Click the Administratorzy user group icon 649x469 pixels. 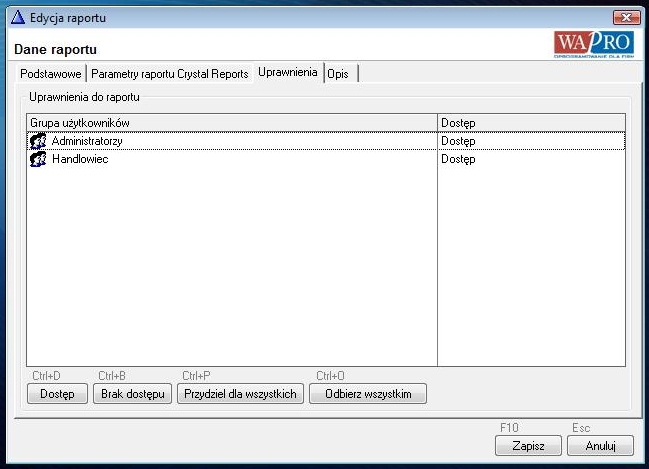click(39, 142)
